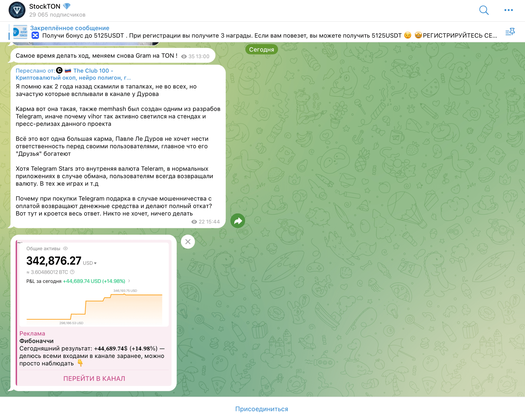Click the 'Закреплённое сообщение' pinned header
The height and width of the screenshot is (420, 525).
click(x=70, y=28)
